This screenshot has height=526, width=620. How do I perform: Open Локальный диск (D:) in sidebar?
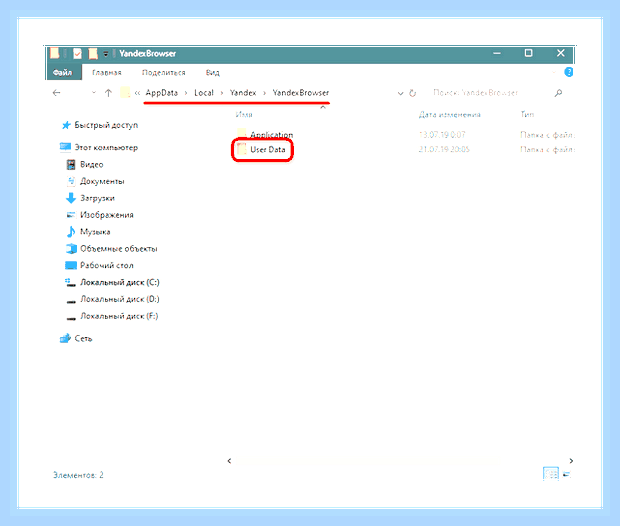click(119, 299)
